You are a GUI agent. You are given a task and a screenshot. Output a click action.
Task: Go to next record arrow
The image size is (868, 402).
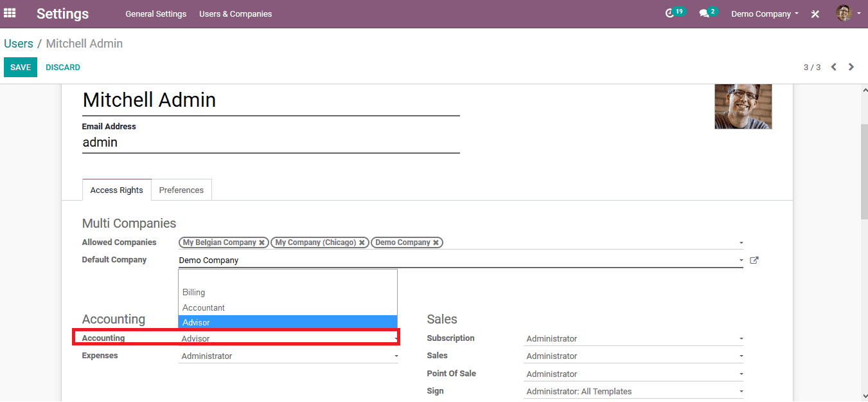pos(851,67)
